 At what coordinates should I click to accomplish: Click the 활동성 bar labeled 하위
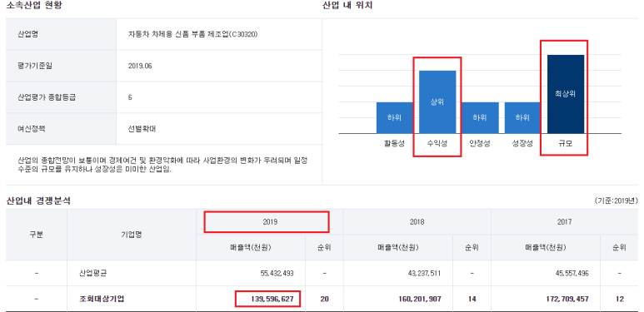click(394, 117)
